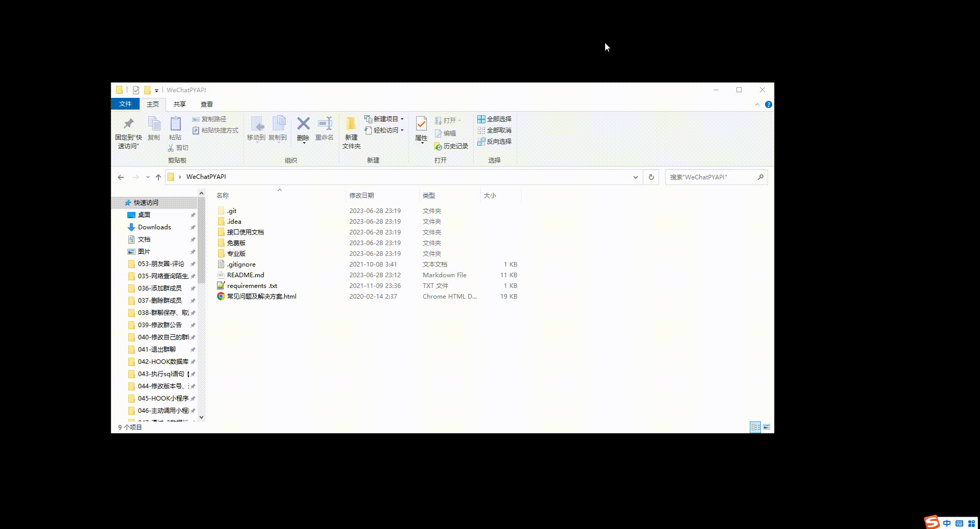The width and height of the screenshot is (980, 529).
Task: Open the File (文件) ribbon tab
Action: pos(125,104)
